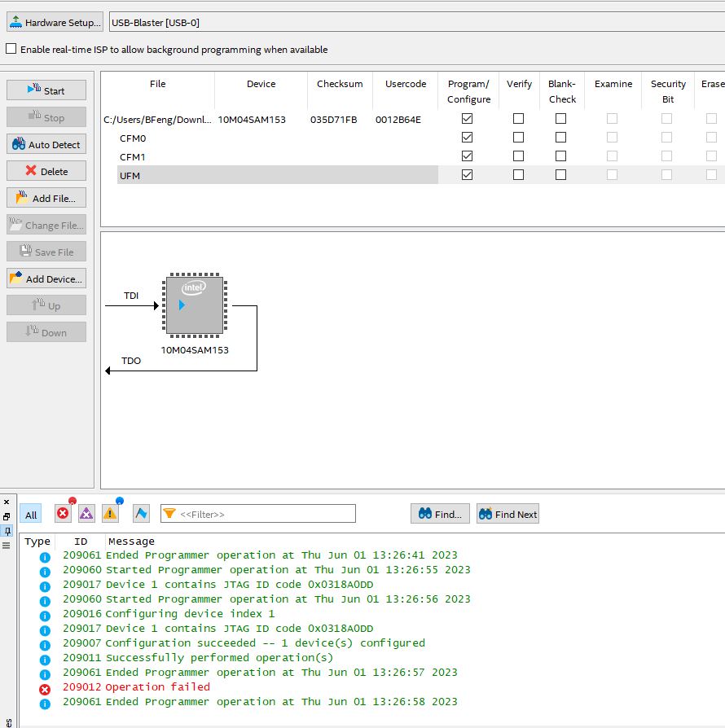This screenshot has width=725, height=728.
Task: Click the Start programming button
Action: point(46,90)
